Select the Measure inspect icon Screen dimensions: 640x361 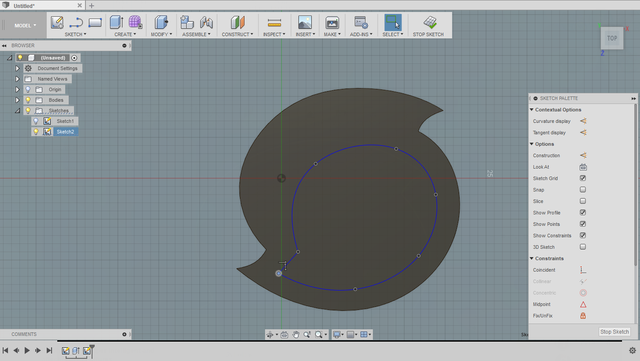(274, 22)
